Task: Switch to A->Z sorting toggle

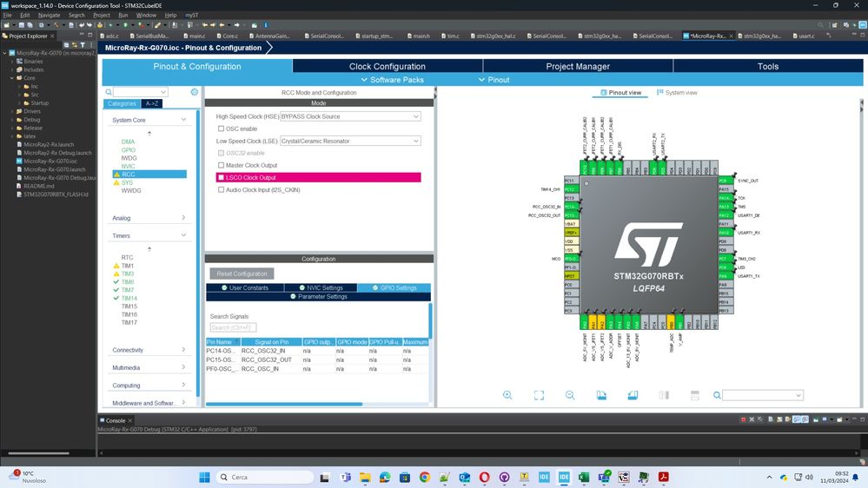Action: pos(152,103)
